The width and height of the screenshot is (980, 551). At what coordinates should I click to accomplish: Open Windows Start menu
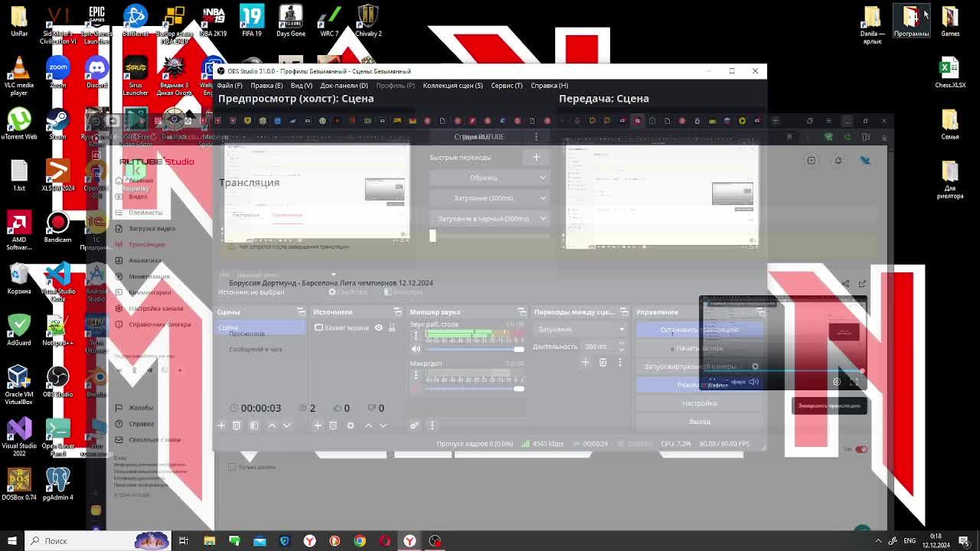point(11,541)
